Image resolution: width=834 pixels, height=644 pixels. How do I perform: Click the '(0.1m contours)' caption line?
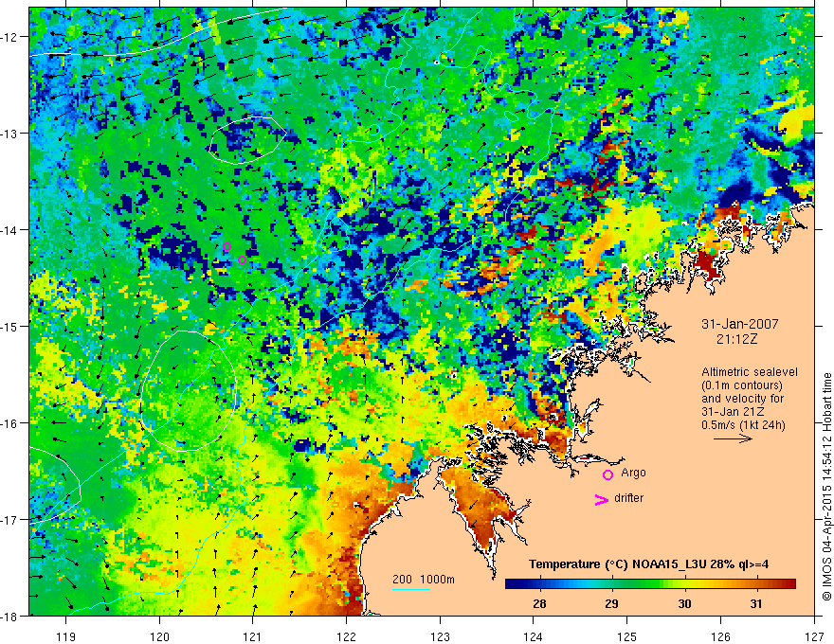(742, 385)
